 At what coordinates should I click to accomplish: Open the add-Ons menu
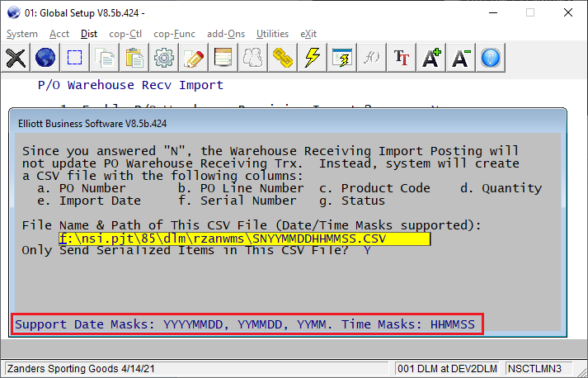tap(226, 34)
